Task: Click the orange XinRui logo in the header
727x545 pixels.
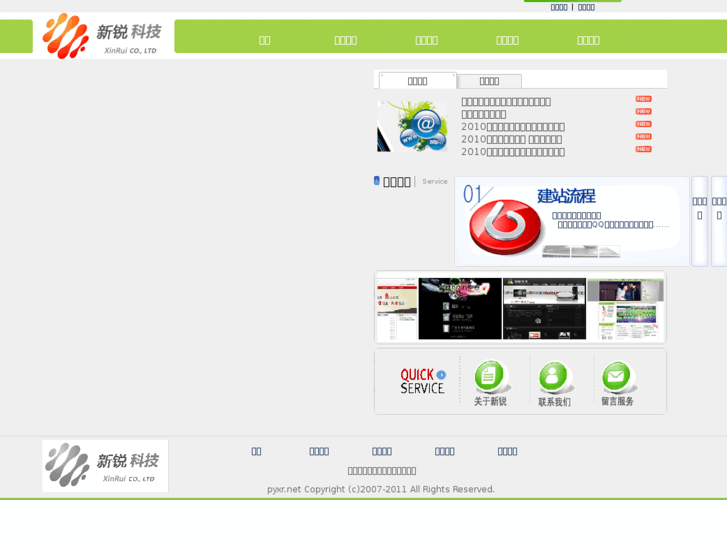Action: 102,36
